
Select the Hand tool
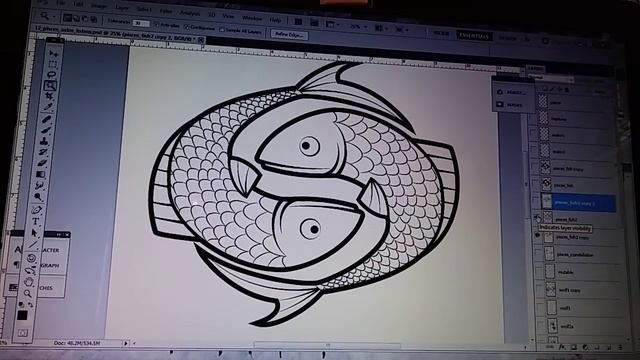click(x=29, y=282)
